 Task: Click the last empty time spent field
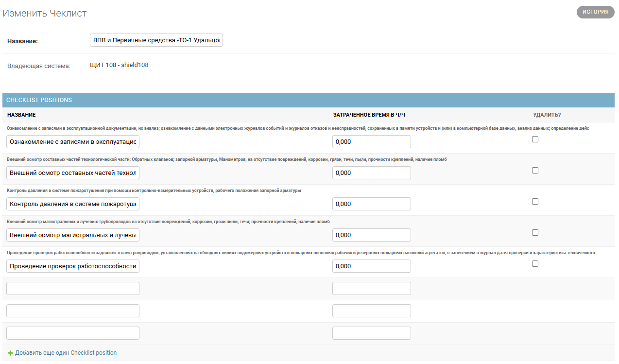[371, 333]
